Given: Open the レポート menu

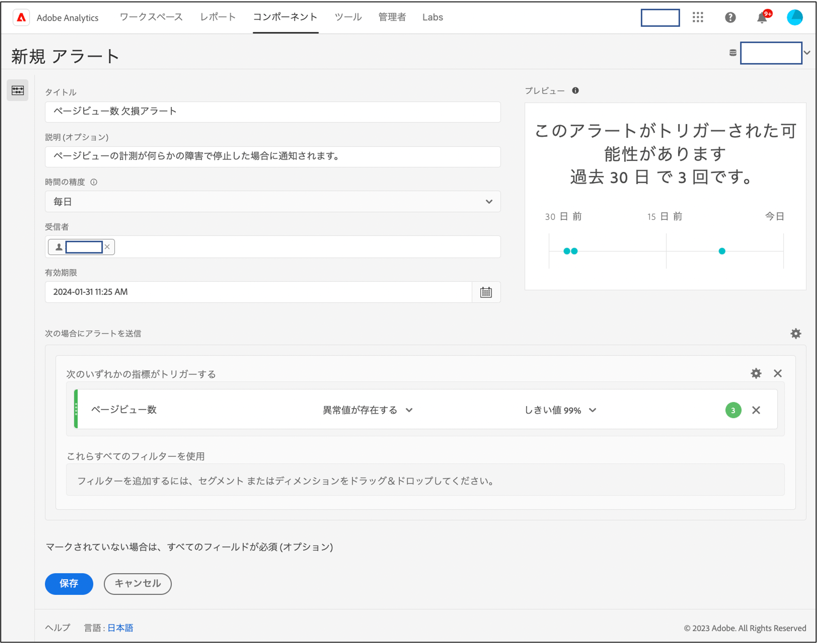Looking at the screenshot, I should pos(218,17).
